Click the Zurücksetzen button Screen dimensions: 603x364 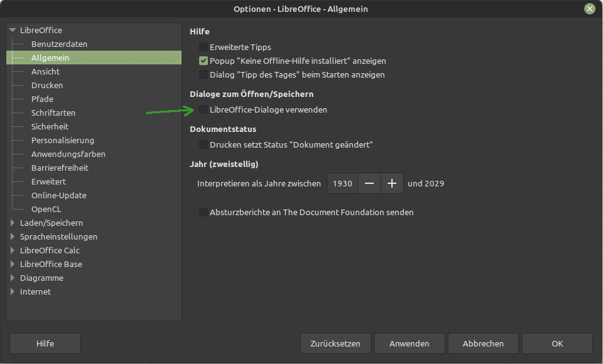(x=336, y=343)
